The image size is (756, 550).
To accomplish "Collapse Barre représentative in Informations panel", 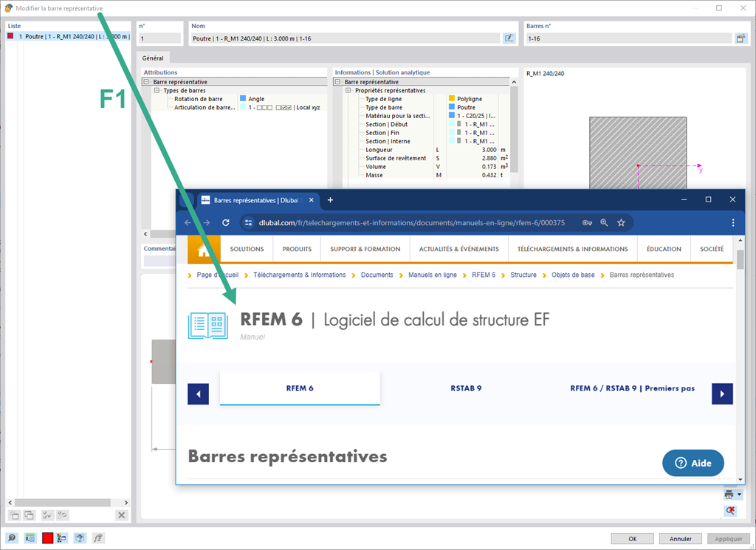I will (337, 82).
